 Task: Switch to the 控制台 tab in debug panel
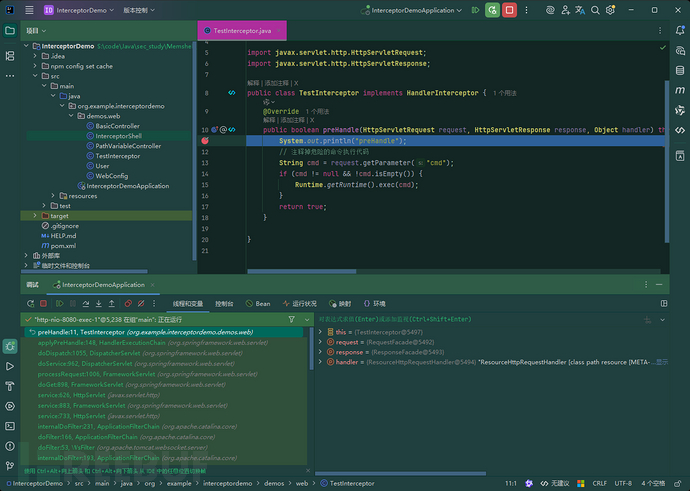pyautogui.click(x=224, y=303)
